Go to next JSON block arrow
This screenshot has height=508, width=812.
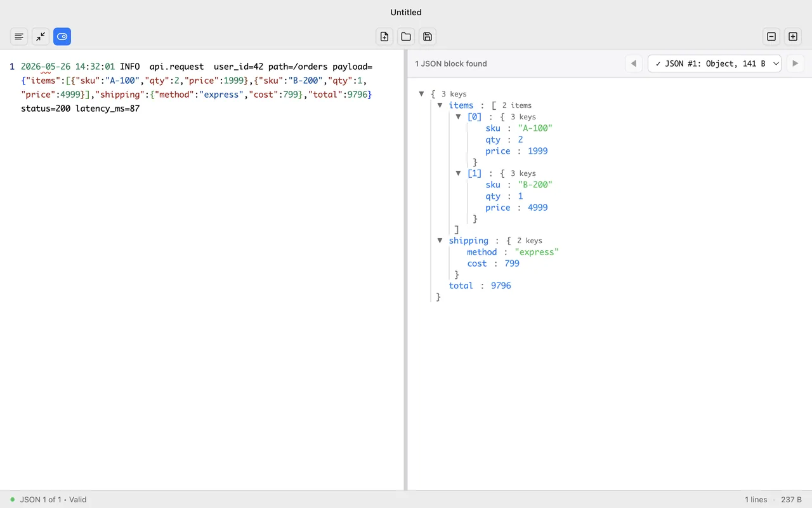tap(796, 63)
